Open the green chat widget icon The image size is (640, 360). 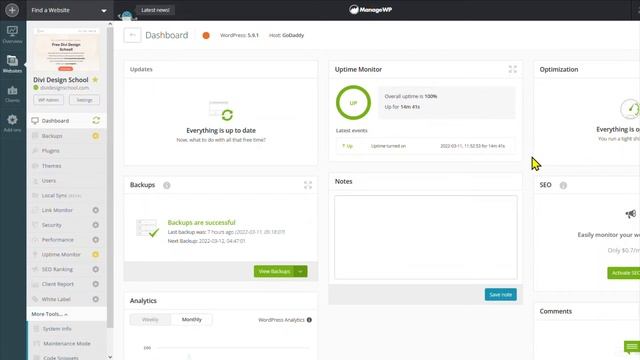point(632,347)
